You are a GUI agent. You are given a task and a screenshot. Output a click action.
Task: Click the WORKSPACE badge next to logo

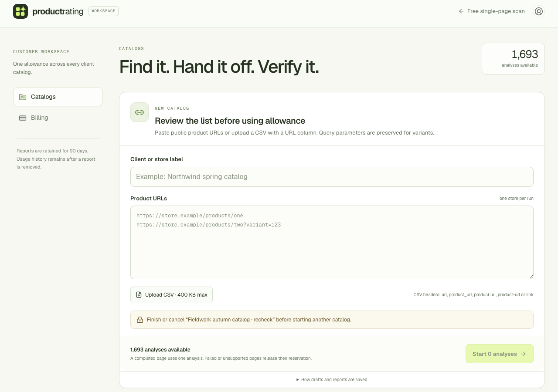(103, 11)
